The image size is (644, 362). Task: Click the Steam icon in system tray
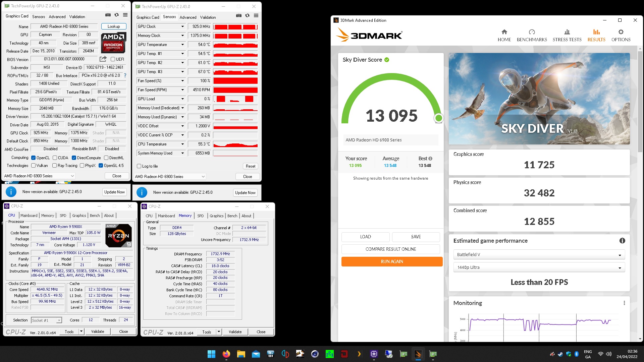point(560,354)
